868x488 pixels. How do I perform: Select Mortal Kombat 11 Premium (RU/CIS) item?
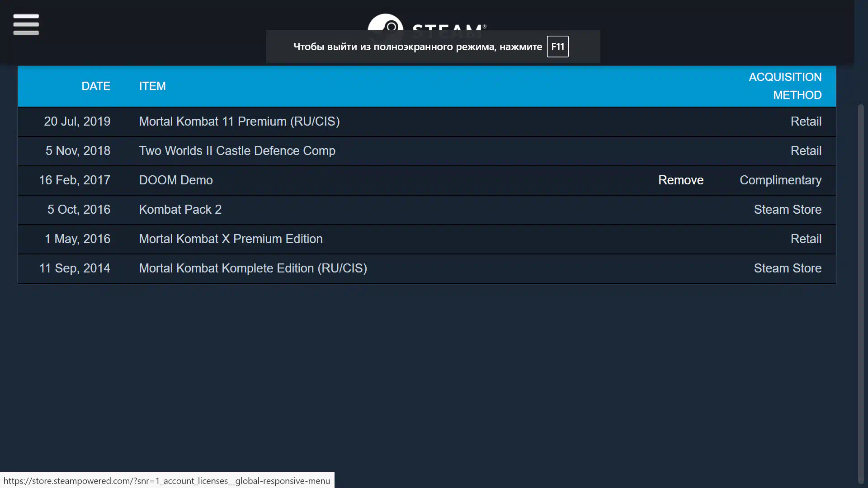239,122
